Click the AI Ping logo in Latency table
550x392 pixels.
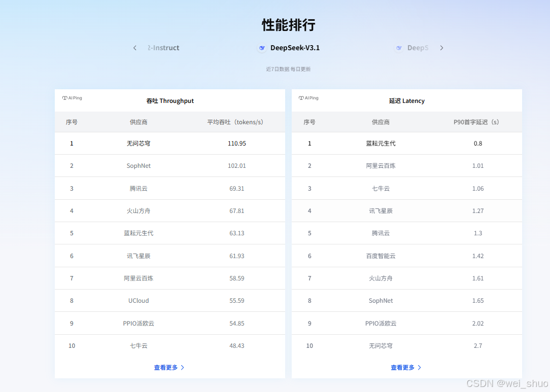pos(308,98)
